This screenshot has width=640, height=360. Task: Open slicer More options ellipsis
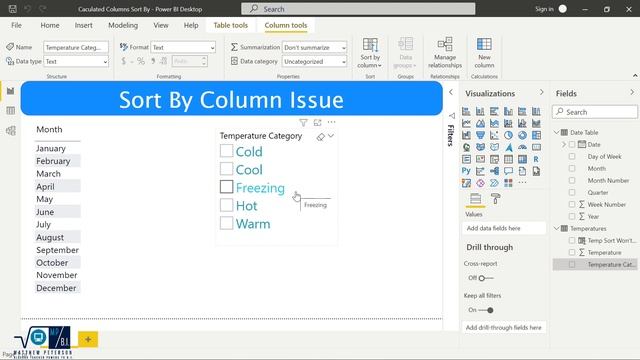pos(331,122)
